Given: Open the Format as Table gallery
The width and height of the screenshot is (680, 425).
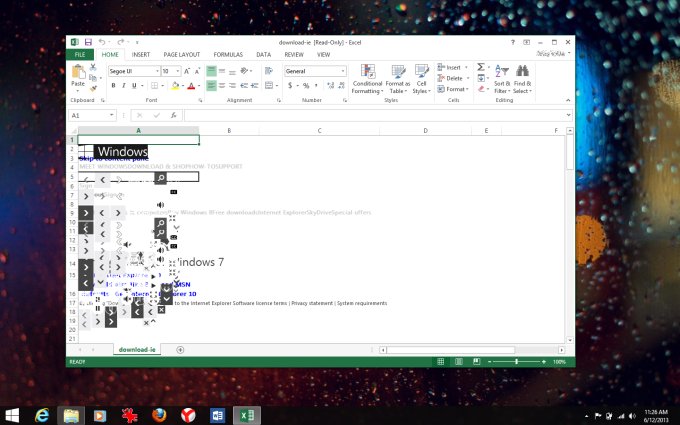Looking at the screenshot, I should [x=398, y=79].
